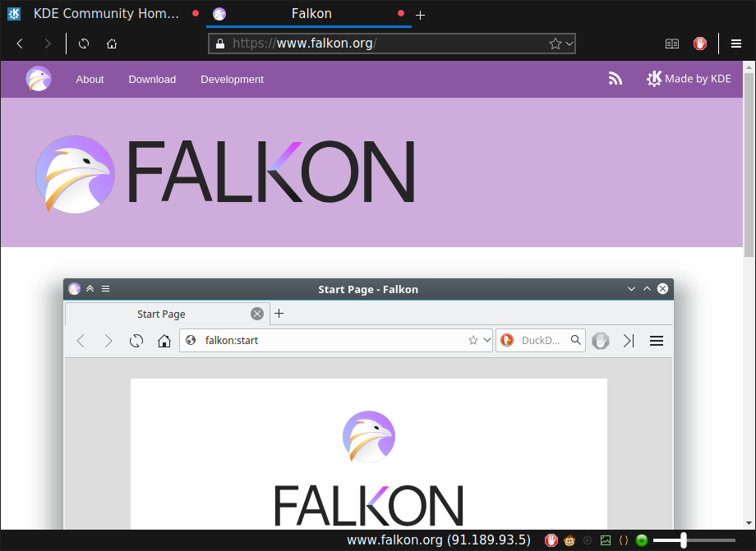
Task: Click the Falkon app icon in embedded window titlebar
Action: click(x=74, y=288)
